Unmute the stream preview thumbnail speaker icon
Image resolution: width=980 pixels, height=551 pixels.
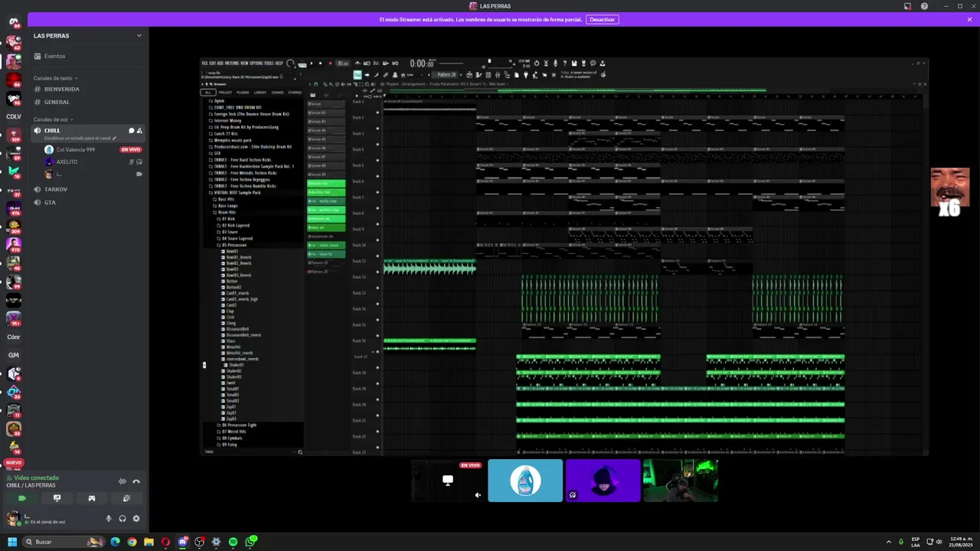(x=478, y=495)
